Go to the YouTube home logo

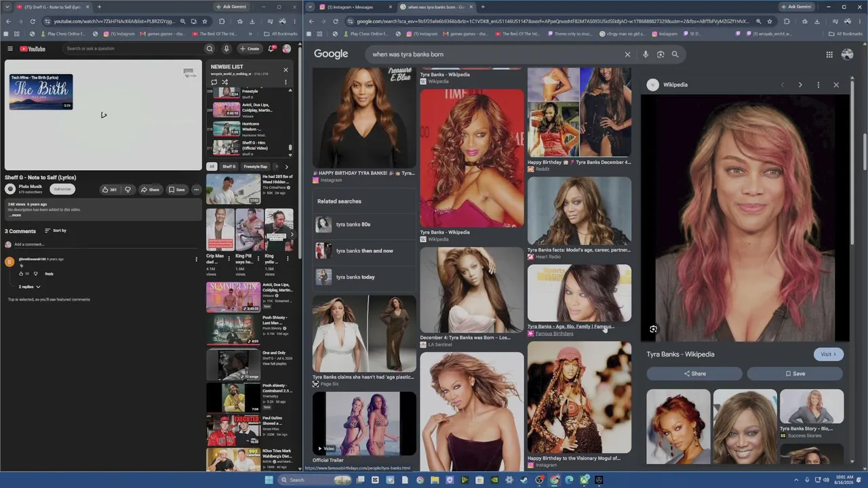[x=33, y=49]
